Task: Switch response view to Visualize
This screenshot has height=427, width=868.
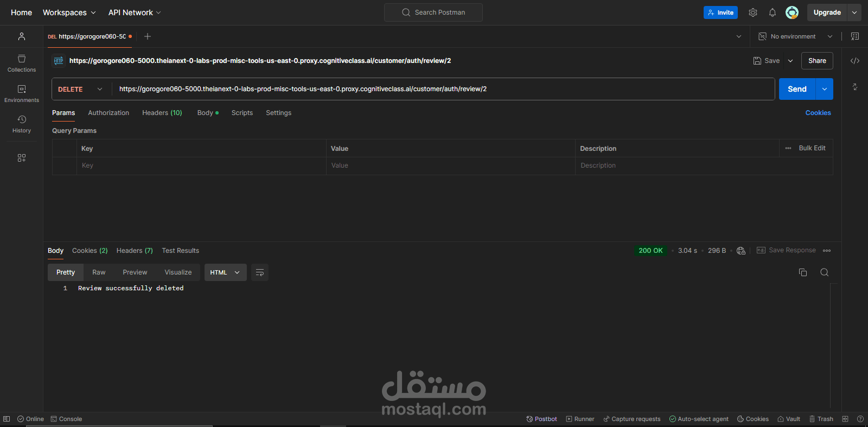Action: [x=178, y=272]
